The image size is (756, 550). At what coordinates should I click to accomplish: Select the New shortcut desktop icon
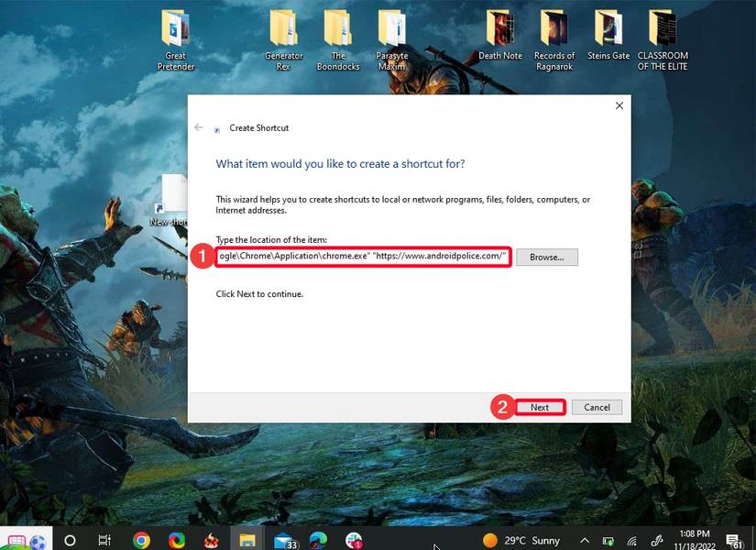pyautogui.click(x=170, y=200)
